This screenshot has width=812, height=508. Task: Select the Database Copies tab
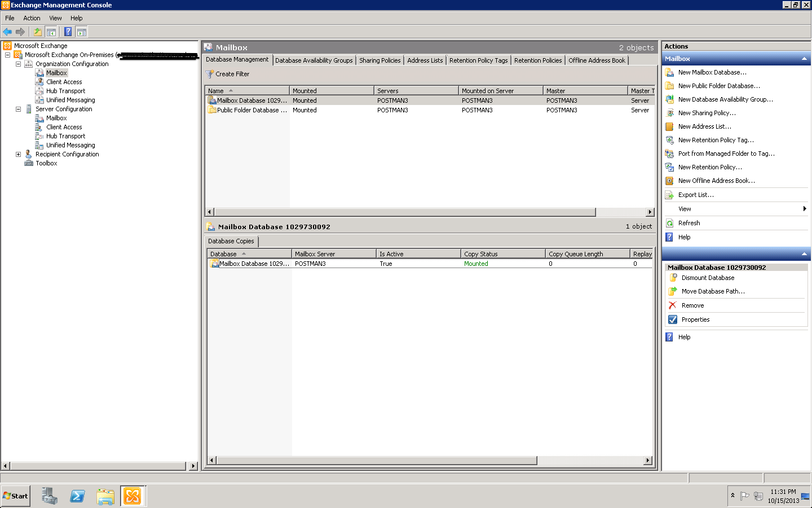231,241
